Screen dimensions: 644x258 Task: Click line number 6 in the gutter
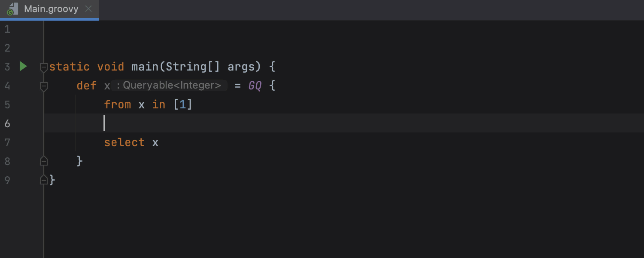[x=7, y=123]
